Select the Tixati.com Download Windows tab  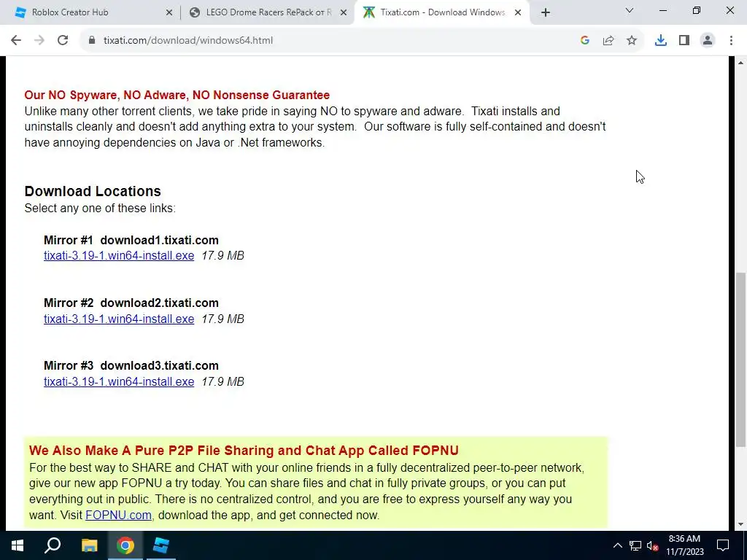[441, 12]
